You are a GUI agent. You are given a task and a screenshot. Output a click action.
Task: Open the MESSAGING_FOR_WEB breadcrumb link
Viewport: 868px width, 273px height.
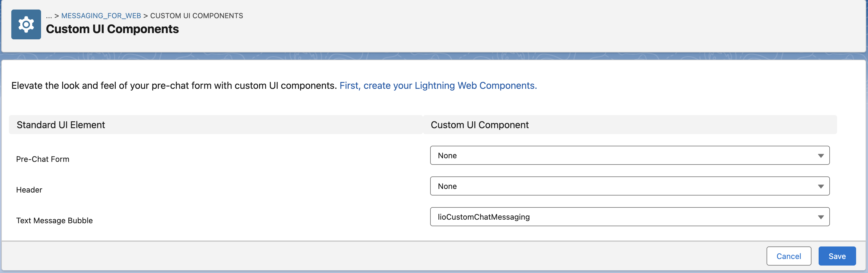click(101, 15)
